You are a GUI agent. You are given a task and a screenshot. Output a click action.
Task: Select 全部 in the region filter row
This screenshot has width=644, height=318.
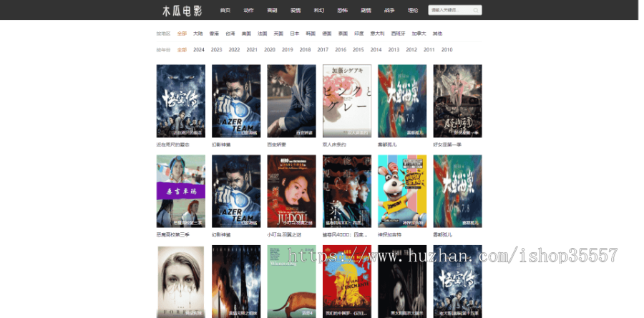pos(182,34)
